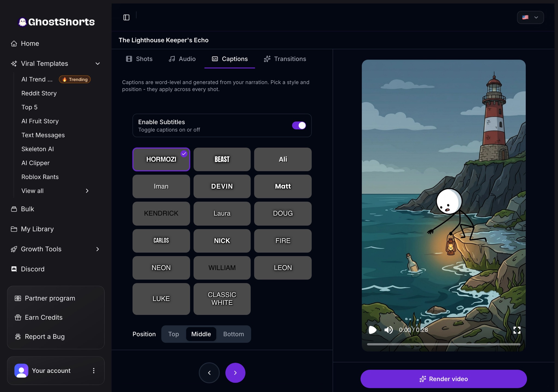Click Render video button
Screen dimensions: 558x392
click(x=444, y=379)
